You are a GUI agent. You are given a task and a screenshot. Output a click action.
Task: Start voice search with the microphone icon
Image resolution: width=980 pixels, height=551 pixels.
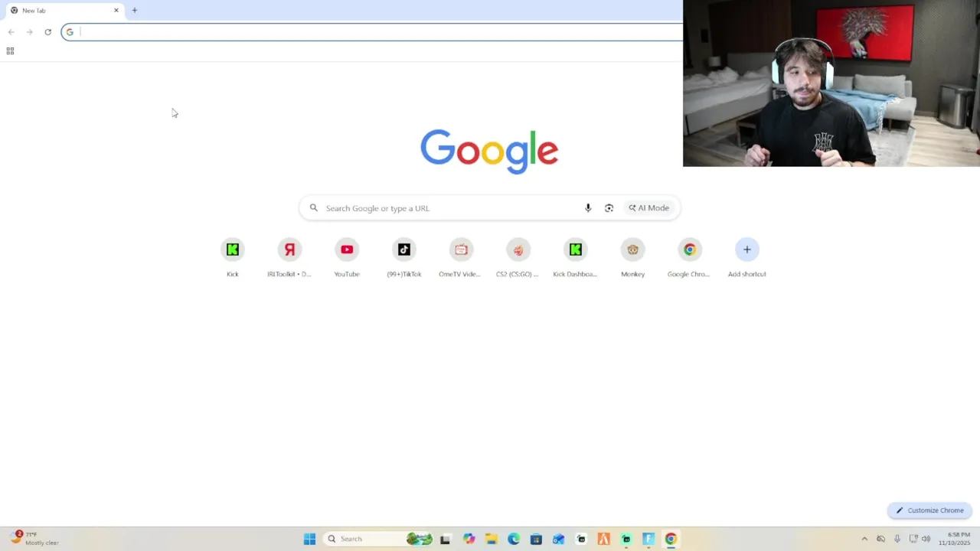click(588, 208)
